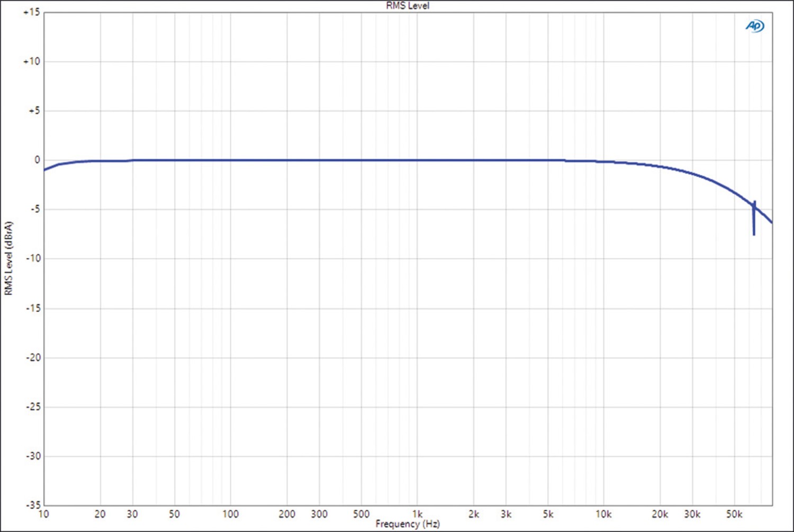Screen dimensions: 794x532
Task: Click the '-35' y-axis value
Action: 33,504
